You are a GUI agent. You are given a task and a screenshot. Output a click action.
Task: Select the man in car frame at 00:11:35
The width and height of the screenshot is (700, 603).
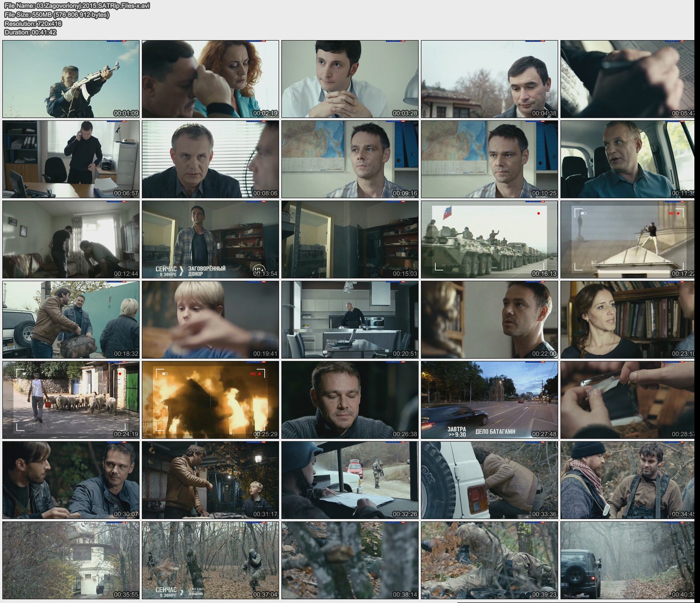[x=627, y=159]
